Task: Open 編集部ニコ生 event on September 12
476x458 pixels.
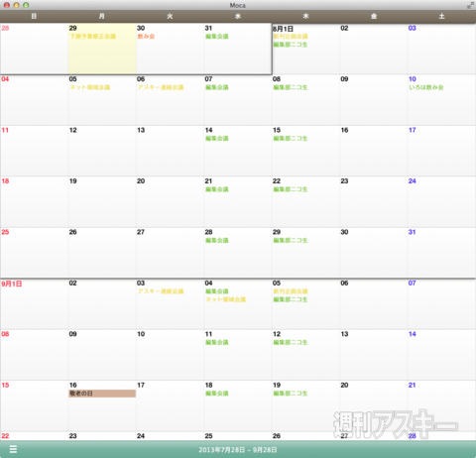Action: point(291,342)
